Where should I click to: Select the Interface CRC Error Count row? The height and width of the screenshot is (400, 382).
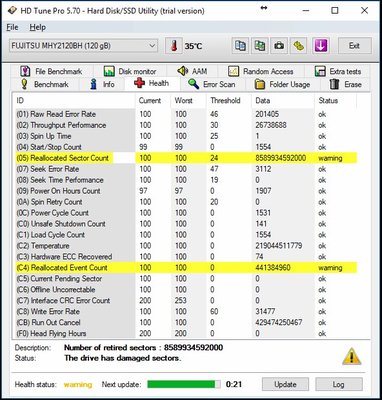coord(185,301)
